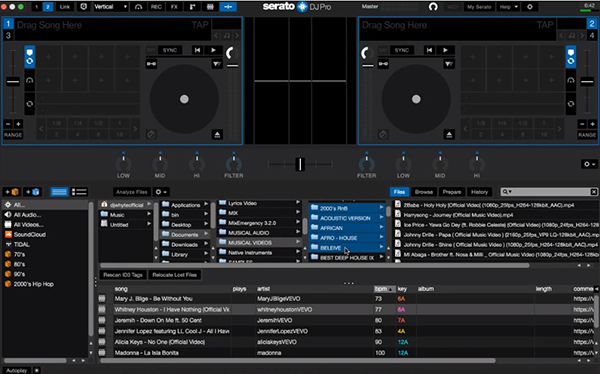
Task: Clear the search field with X icon
Action: point(593,192)
